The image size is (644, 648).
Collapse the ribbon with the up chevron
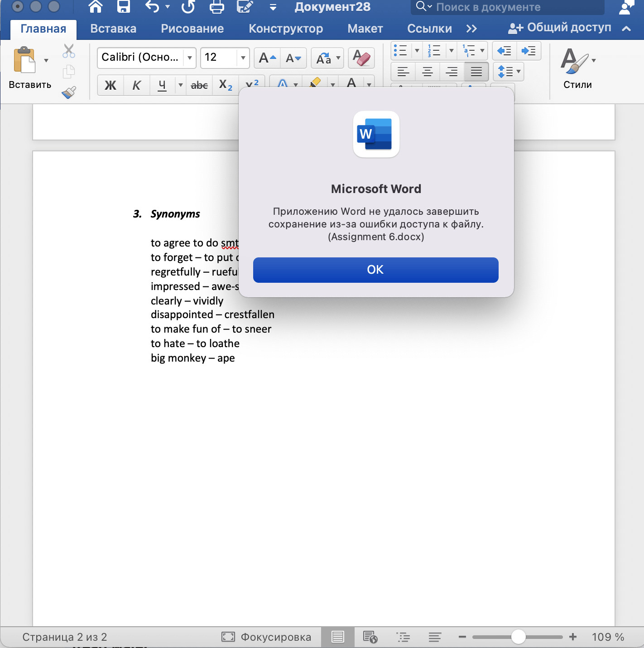(626, 29)
